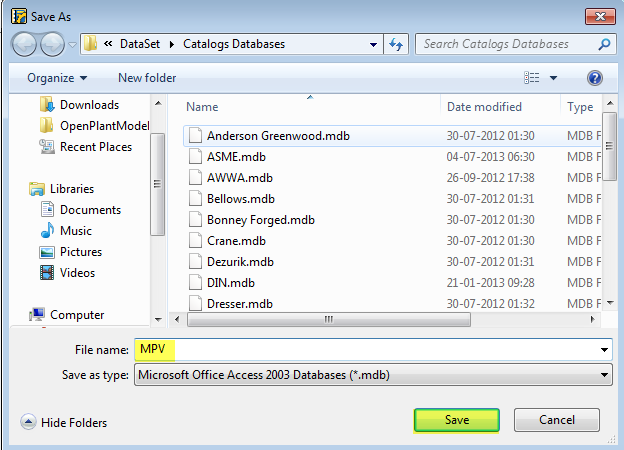This screenshot has width=624, height=450.
Task: Select Libraries in the navigation pane
Action: click(x=62, y=189)
